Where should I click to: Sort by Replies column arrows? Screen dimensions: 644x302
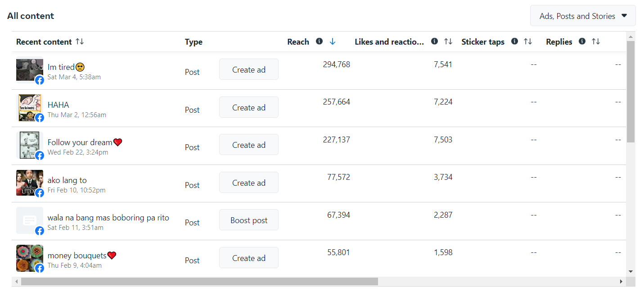point(596,41)
